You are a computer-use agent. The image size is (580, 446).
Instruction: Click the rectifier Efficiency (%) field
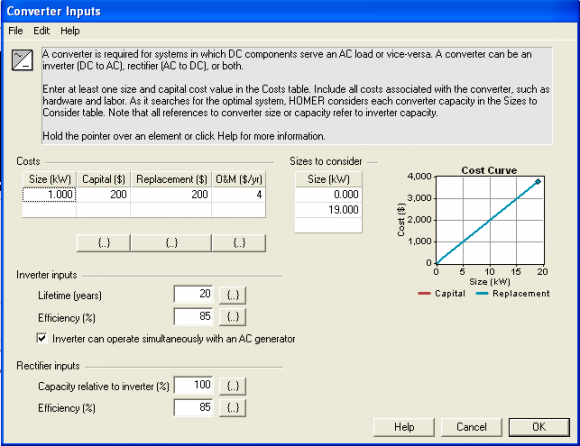(x=193, y=408)
